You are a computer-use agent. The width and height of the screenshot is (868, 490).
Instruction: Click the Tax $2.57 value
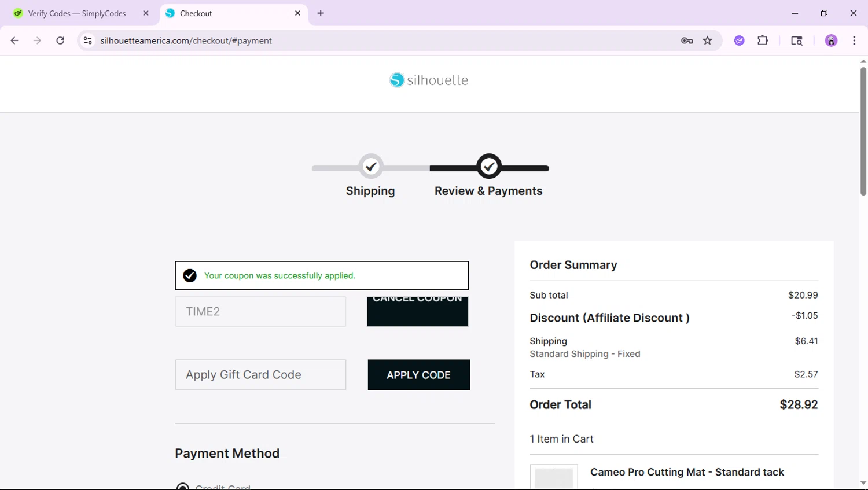[806, 374]
